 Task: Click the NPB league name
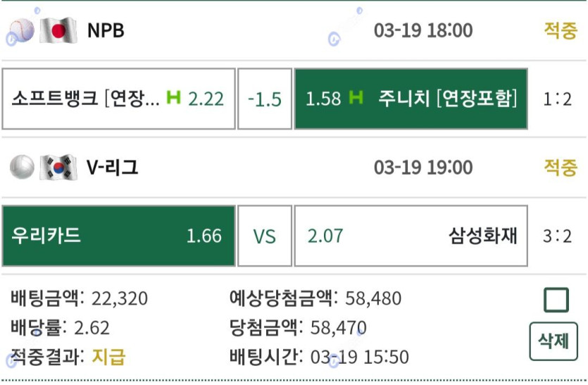106,31
